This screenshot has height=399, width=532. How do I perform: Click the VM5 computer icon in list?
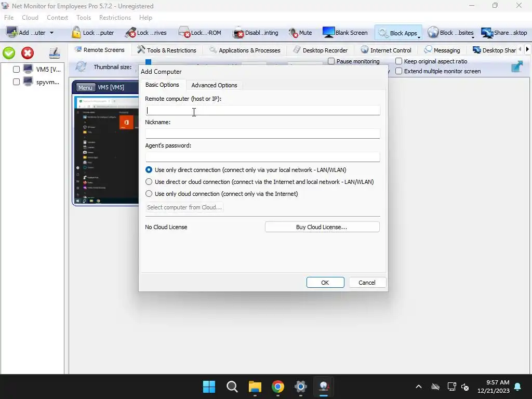[28, 69]
